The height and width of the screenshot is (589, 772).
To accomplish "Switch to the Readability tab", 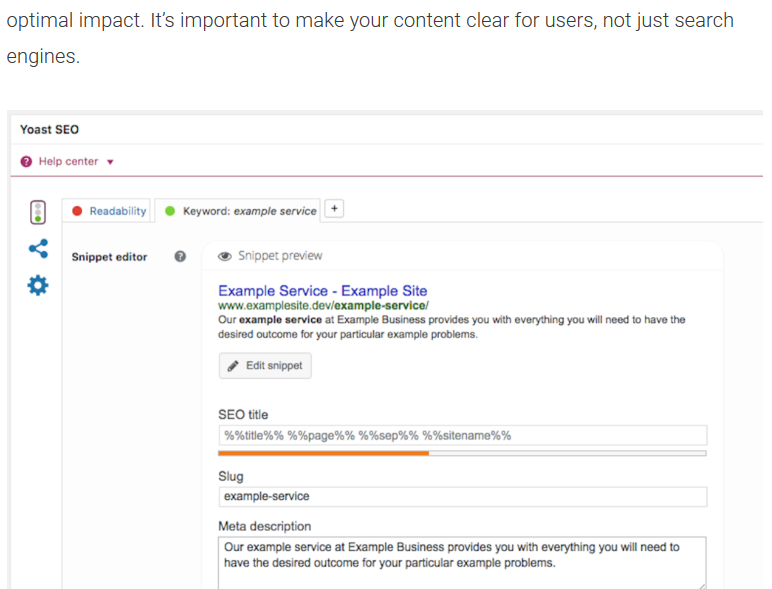I will coord(106,211).
